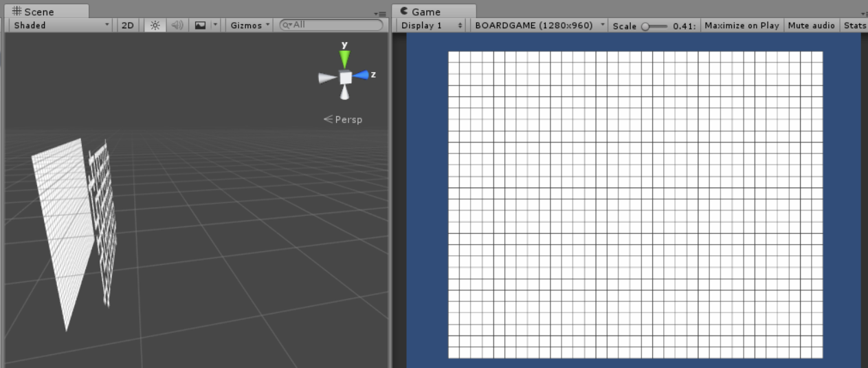This screenshot has height=368, width=868.
Task: Switch to the Scene tab
Action: pos(45,11)
